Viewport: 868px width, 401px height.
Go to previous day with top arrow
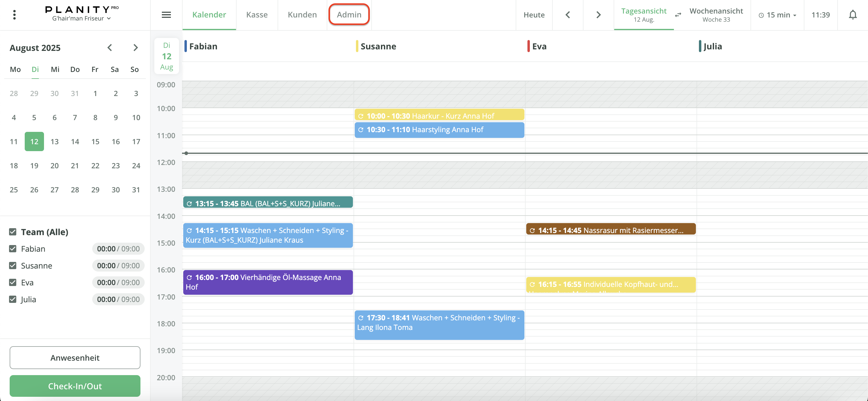click(x=568, y=15)
